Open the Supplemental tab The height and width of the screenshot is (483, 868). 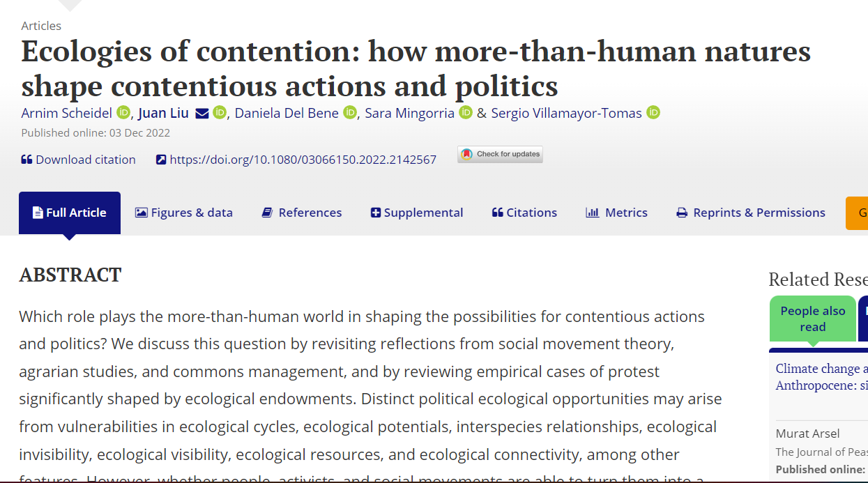pos(417,213)
